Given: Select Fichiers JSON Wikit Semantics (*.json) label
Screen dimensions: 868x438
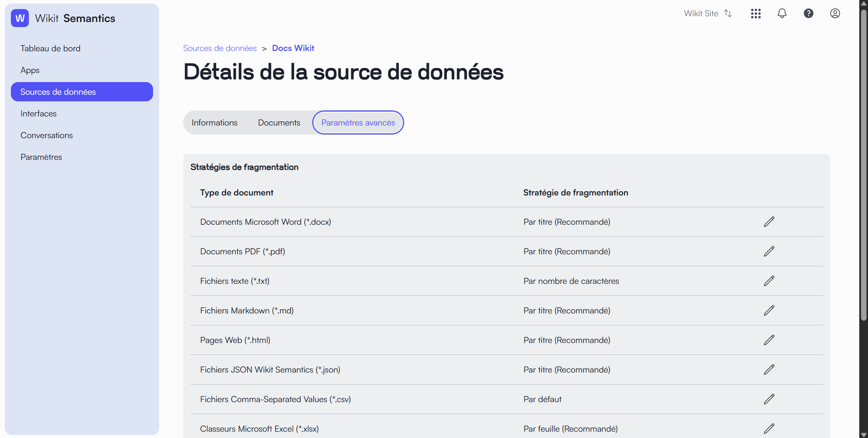Looking at the screenshot, I should click(x=270, y=370).
